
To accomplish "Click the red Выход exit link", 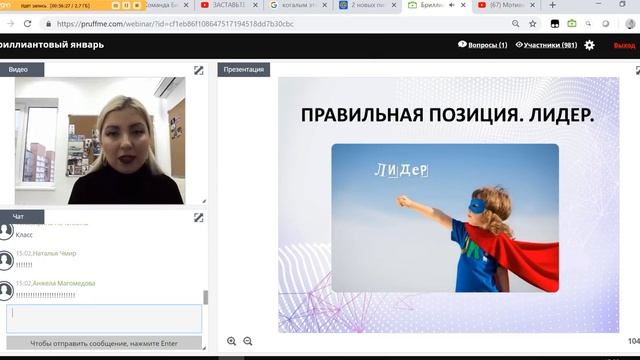I will [x=624, y=45].
